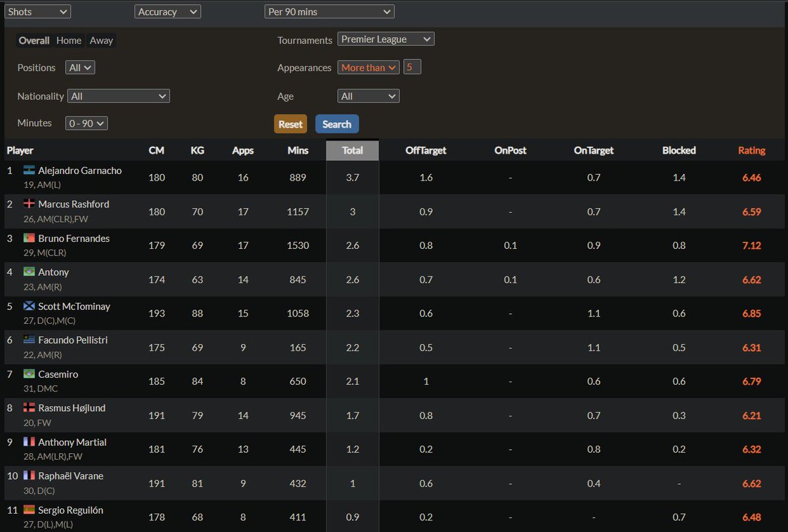
Task: Sort by the Rating column header
Action: tap(751, 150)
